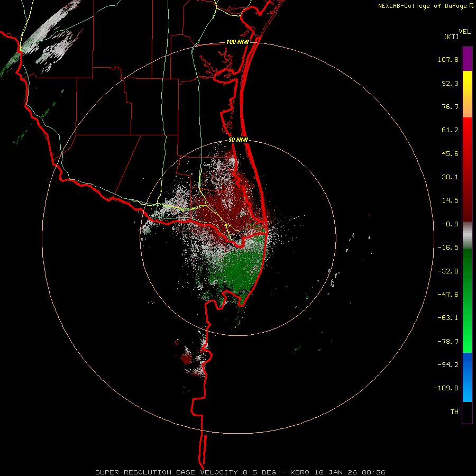Viewport: 476px width, 476px height.
Task: Click the bright red segment of color bar
Action: [x=467, y=131]
